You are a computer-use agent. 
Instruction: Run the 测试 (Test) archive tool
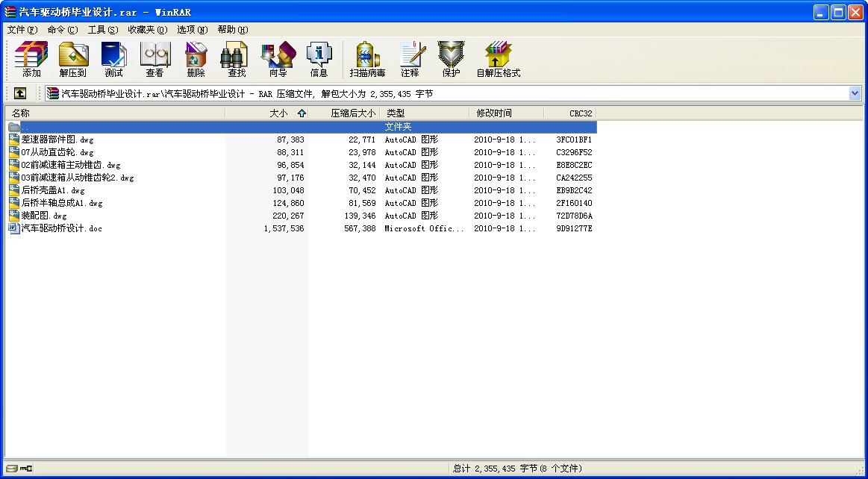coord(113,60)
